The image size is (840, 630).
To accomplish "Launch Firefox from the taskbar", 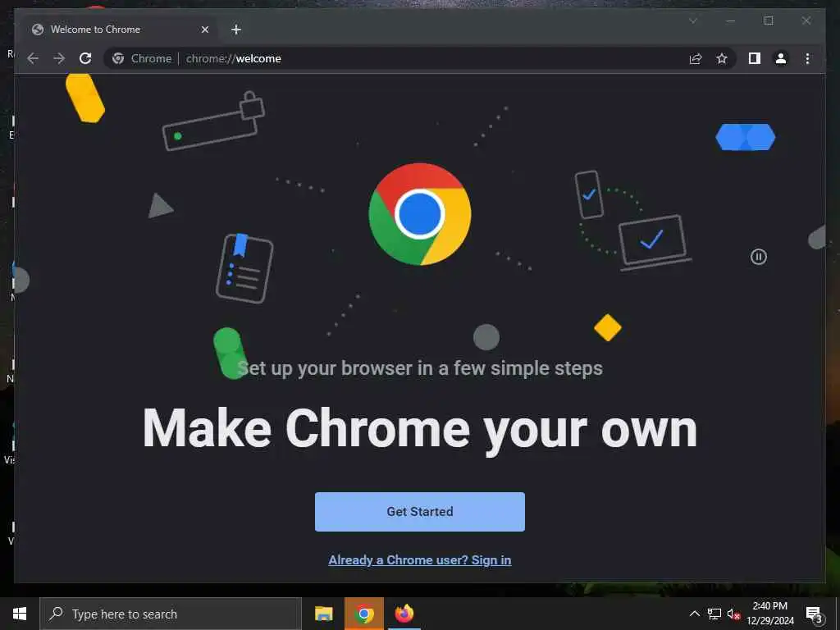I will point(404,614).
